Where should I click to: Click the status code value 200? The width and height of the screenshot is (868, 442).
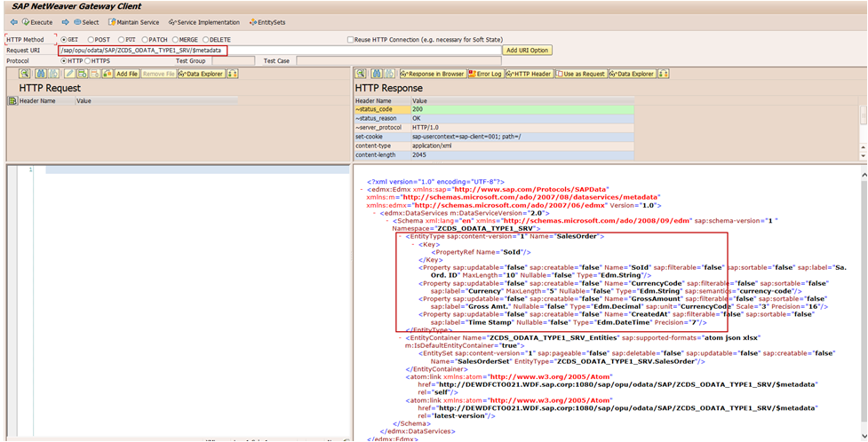tap(418, 109)
